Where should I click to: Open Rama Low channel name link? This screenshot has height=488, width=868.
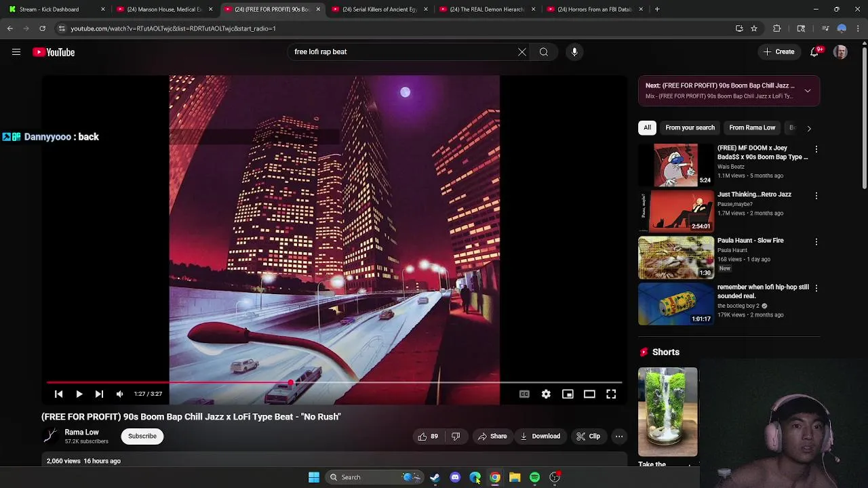tap(81, 432)
